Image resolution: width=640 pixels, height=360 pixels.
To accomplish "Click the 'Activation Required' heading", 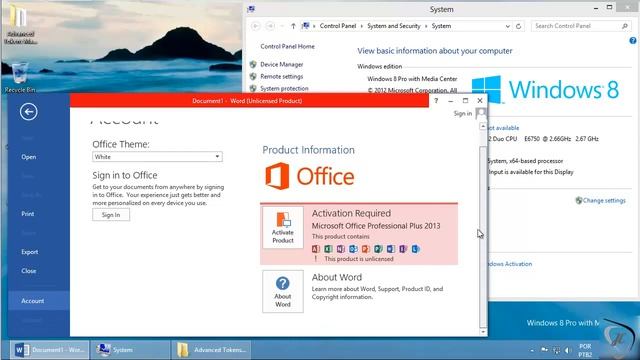I will click(351, 213).
